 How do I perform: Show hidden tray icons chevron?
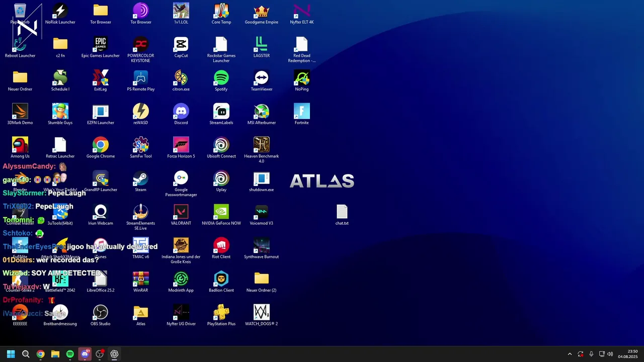pyautogui.click(x=570, y=354)
